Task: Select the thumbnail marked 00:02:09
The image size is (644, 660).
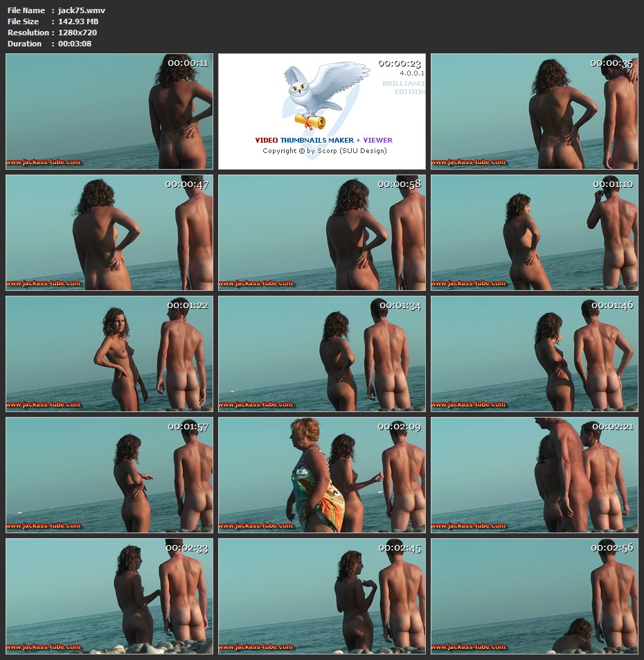Action: [322, 475]
